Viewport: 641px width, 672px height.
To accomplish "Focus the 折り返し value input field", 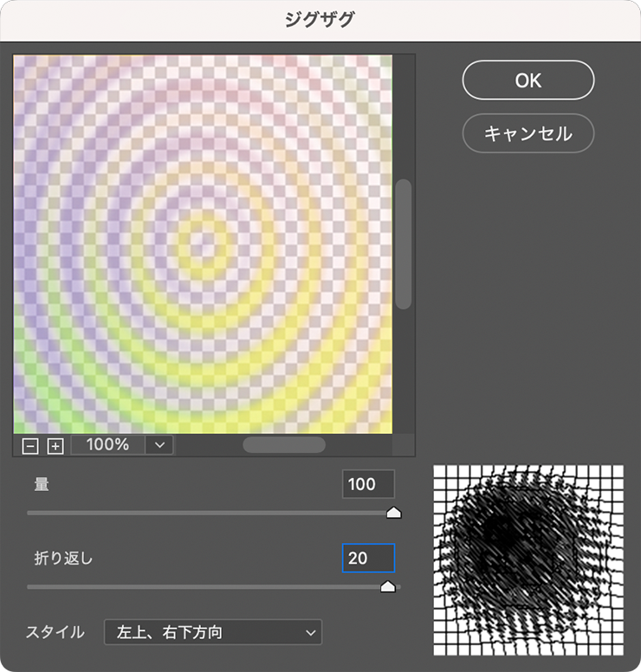I will [x=368, y=559].
